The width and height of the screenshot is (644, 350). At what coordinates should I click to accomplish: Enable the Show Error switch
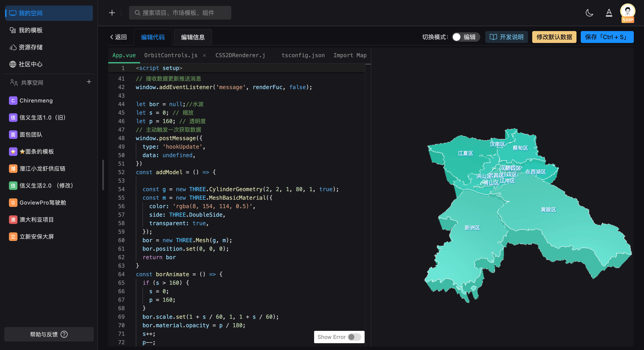click(x=354, y=337)
